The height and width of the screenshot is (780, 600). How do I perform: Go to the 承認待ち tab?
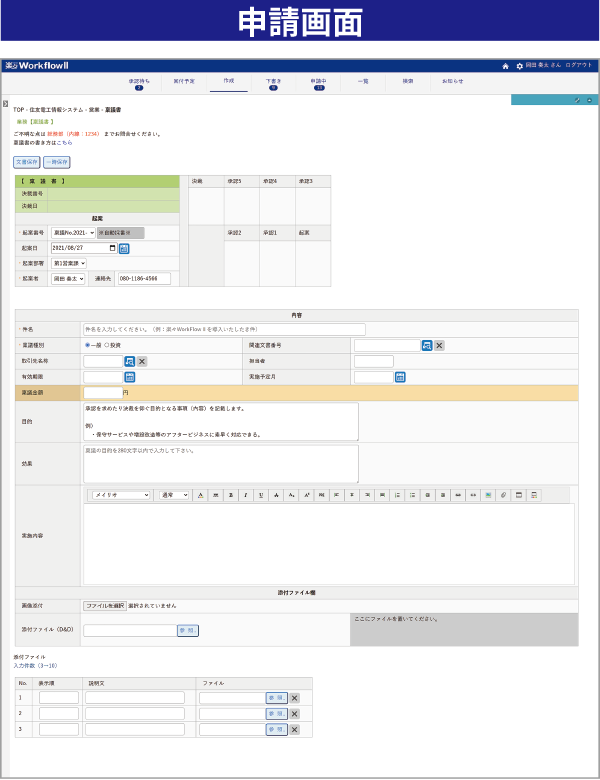[x=139, y=82]
